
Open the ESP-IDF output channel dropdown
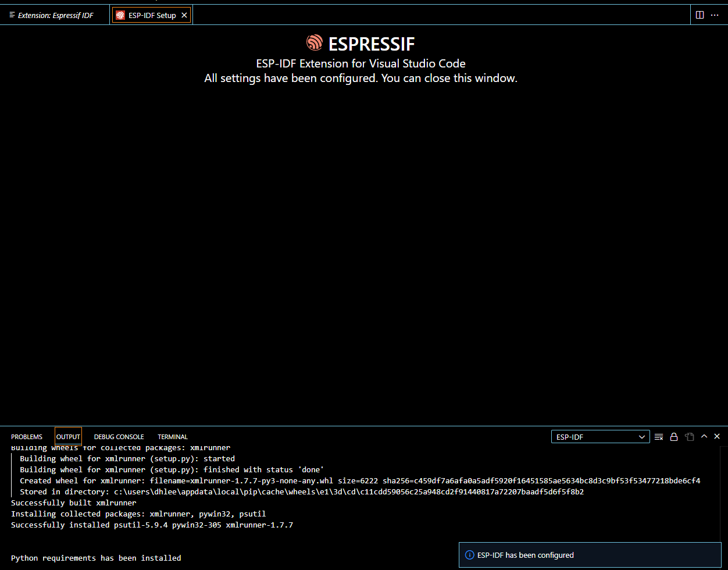pos(601,437)
